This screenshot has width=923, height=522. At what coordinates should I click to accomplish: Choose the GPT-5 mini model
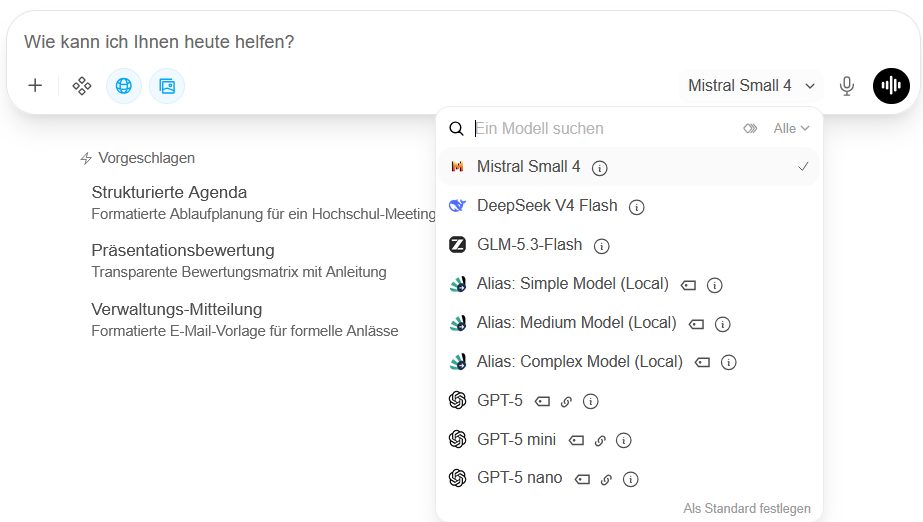click(629, 439)
